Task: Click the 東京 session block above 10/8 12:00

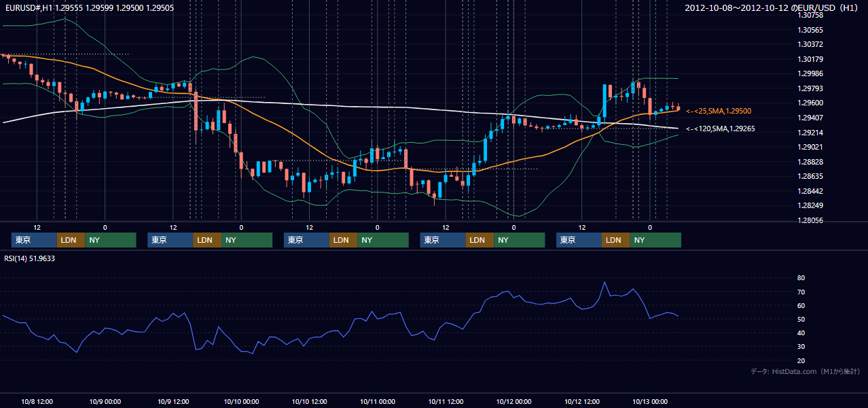Action: (34, 240)
